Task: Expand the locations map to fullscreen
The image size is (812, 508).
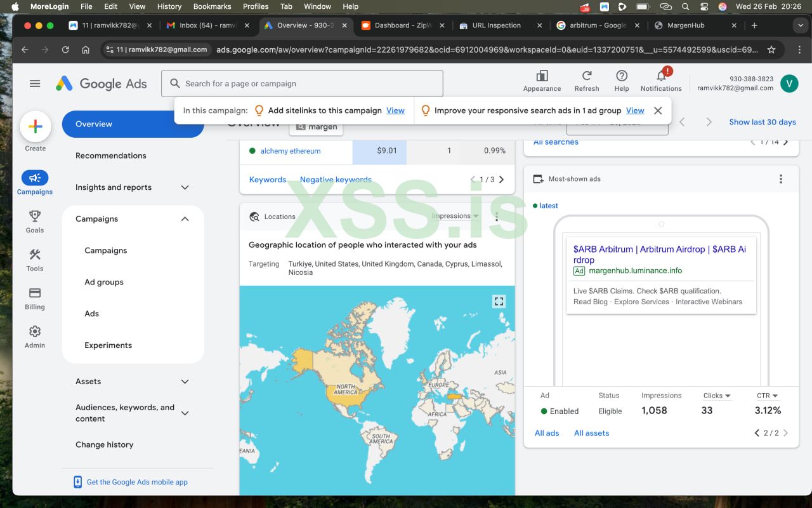Action: 499,302
